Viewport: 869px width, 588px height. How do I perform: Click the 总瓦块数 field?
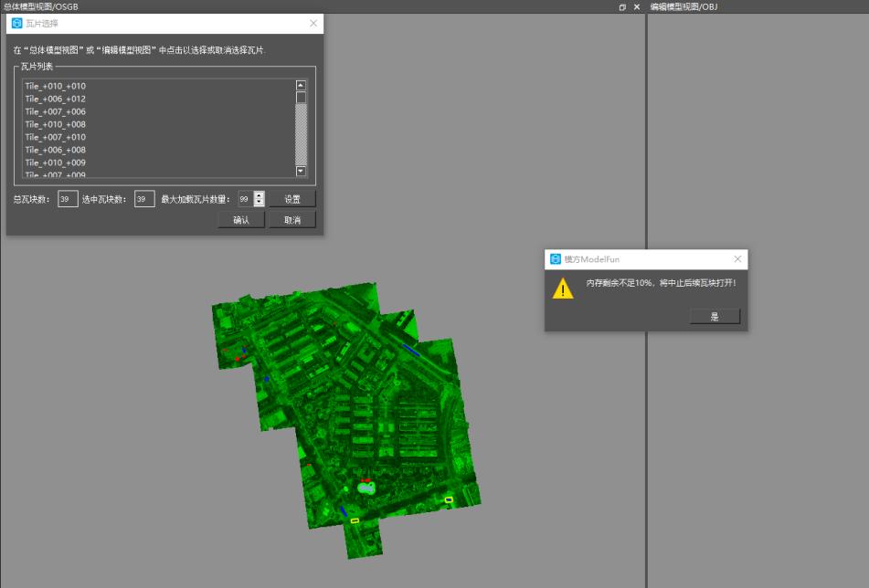click(68, 199)
